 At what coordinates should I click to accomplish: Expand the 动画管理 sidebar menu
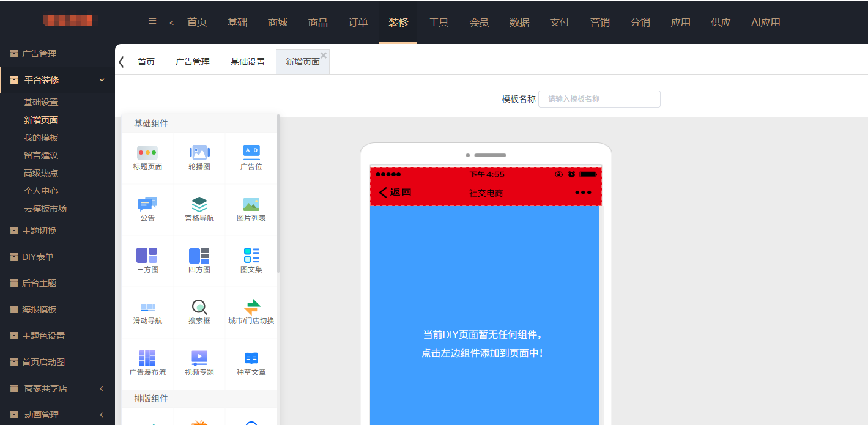[x=102, y=415]
